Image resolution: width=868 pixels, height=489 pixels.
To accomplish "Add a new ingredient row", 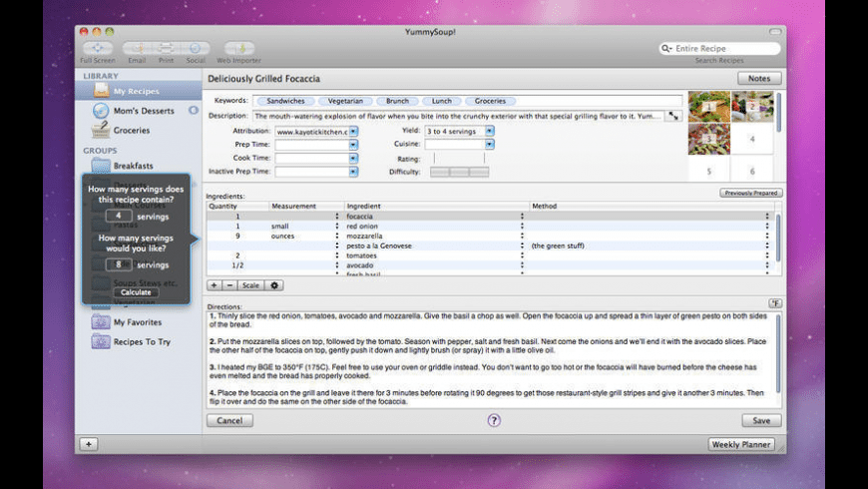I will click(214, 285).
